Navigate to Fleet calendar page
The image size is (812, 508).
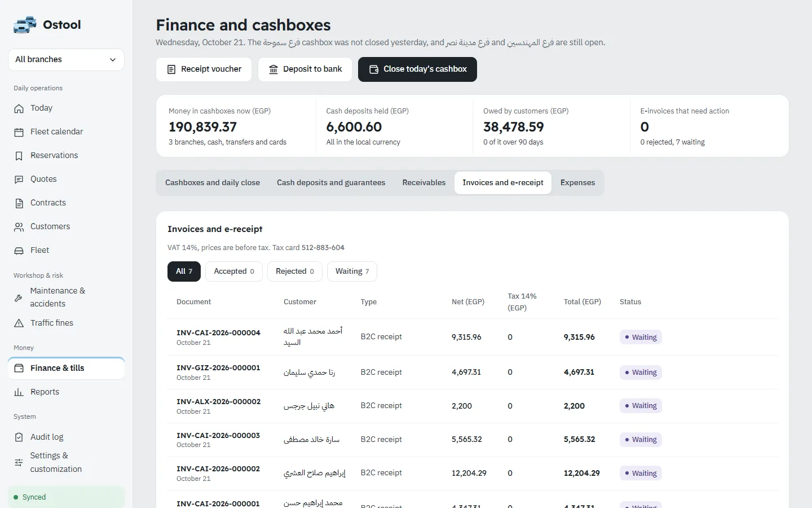[x=66, y=132]
